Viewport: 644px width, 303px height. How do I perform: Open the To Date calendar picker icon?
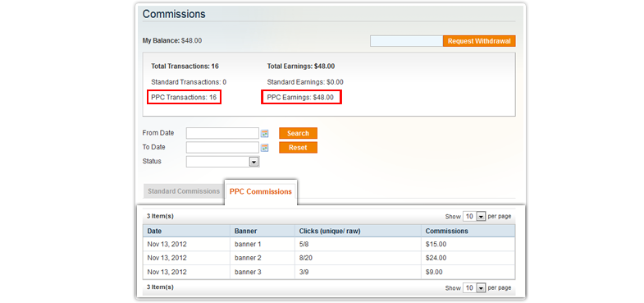tap(265, 148)
